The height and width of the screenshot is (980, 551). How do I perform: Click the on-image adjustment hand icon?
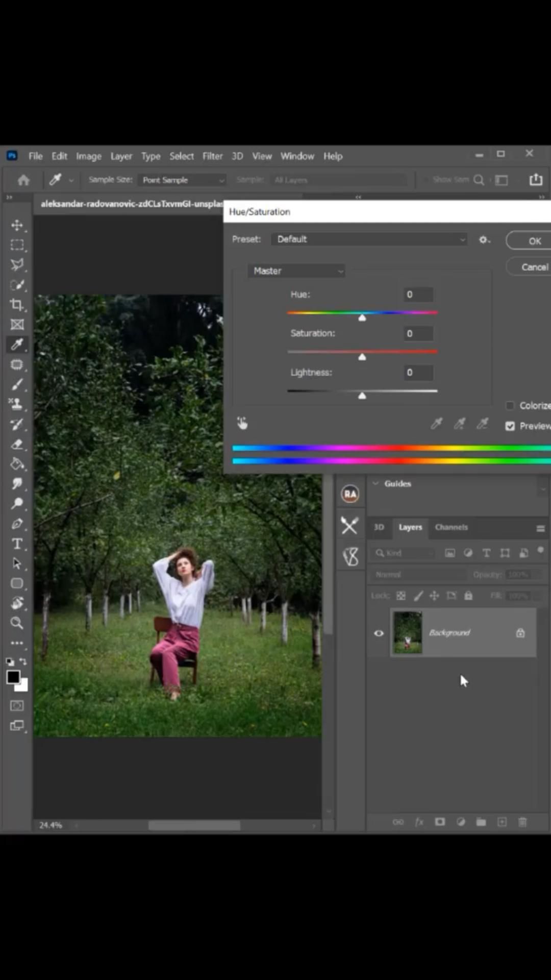point(242,423)
